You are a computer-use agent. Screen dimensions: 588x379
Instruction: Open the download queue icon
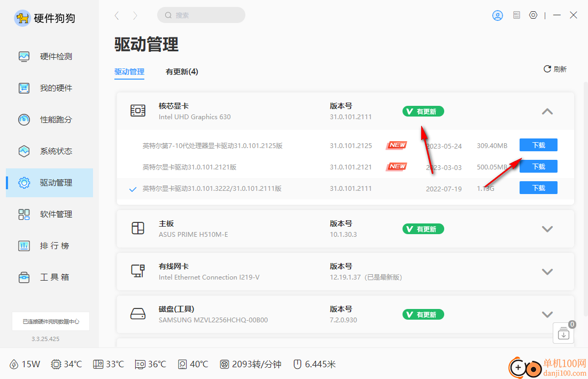[x=563, y=333]
